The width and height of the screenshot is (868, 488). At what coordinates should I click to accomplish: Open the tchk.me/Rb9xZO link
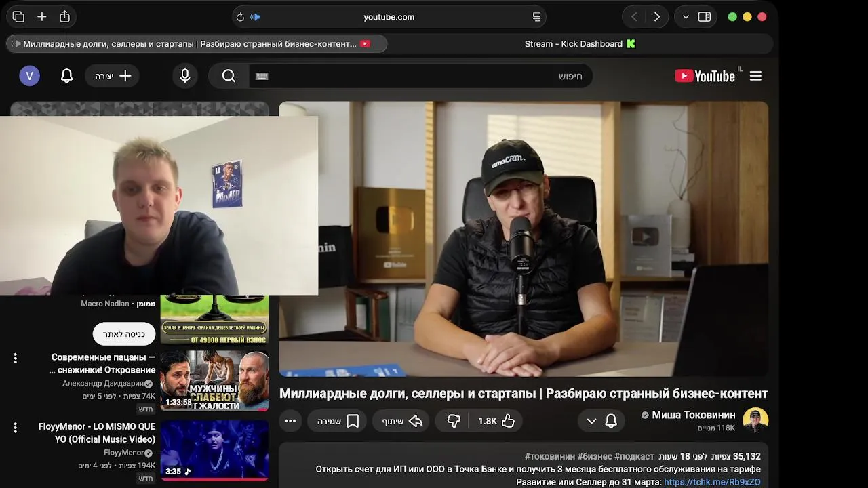pos(712,482)
